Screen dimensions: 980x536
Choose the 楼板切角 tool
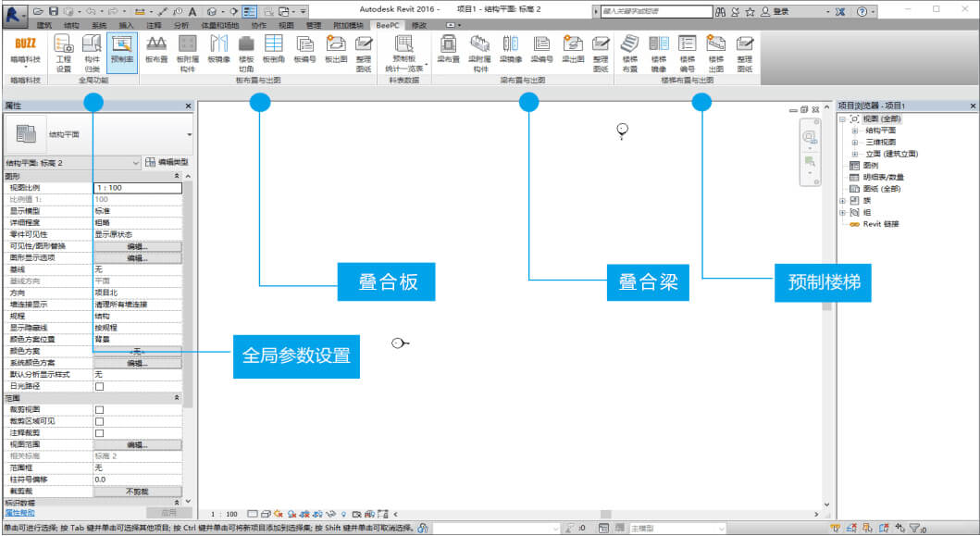coord(246,53)
